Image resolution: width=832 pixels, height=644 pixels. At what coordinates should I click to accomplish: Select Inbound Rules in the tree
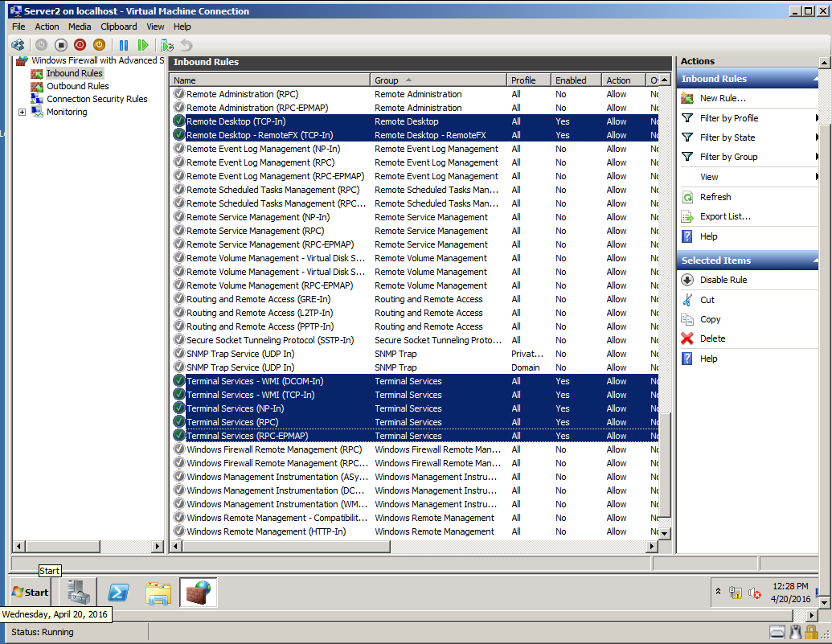tap(74, 73)
